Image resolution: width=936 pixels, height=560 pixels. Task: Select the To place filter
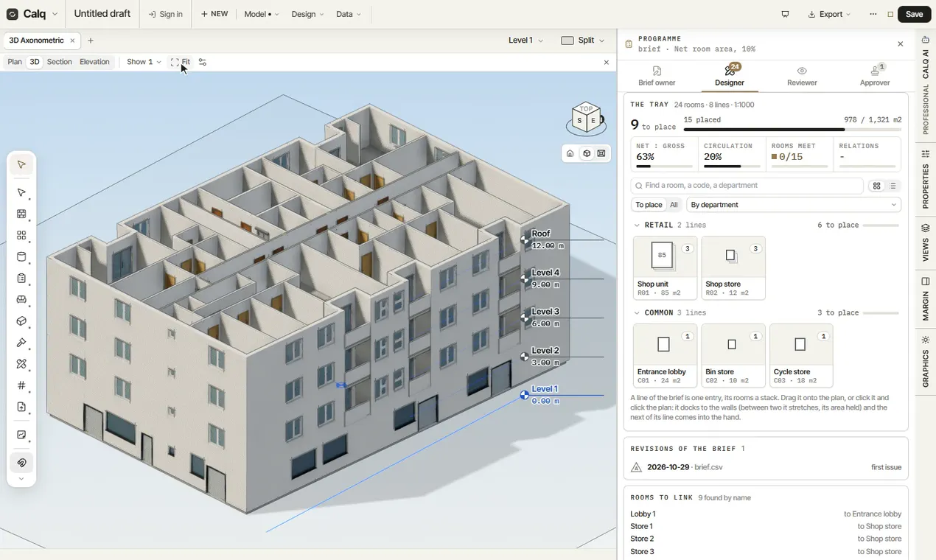click(649, 205)
